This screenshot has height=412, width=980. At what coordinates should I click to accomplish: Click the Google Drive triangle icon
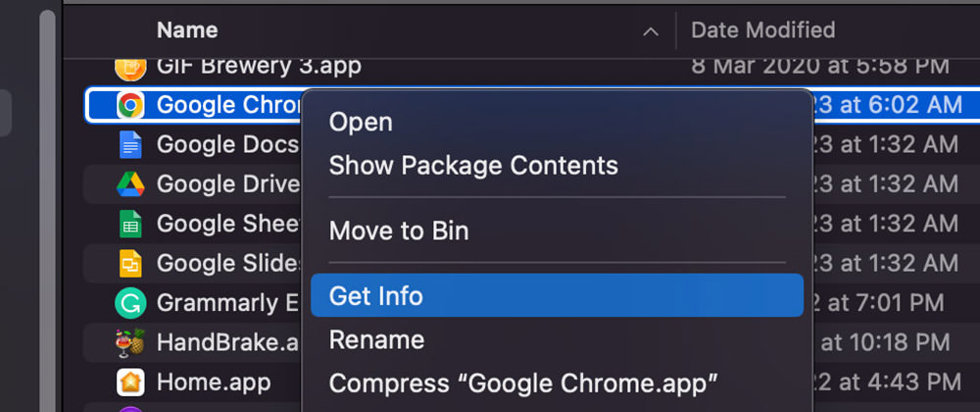pos(130,183)
